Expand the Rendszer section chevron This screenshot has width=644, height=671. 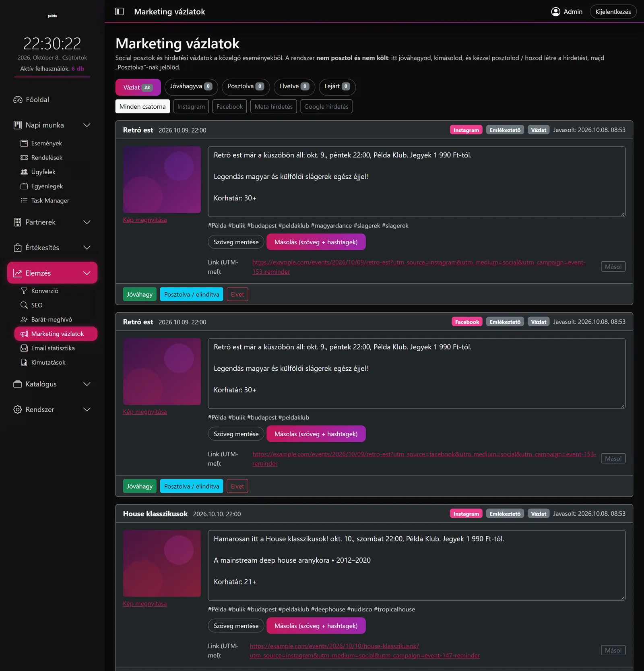pos(87,409)
